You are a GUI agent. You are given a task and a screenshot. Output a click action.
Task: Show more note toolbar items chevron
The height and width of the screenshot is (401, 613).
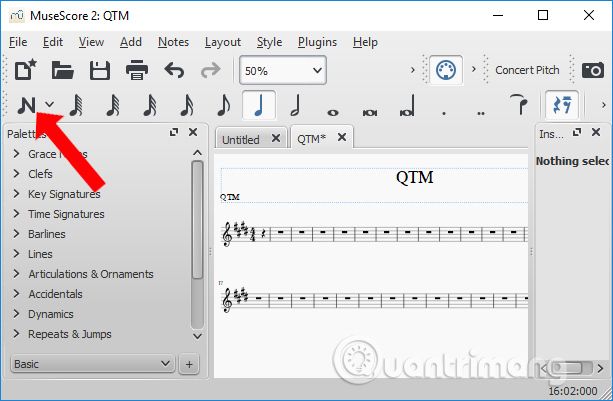pos(604,105)
